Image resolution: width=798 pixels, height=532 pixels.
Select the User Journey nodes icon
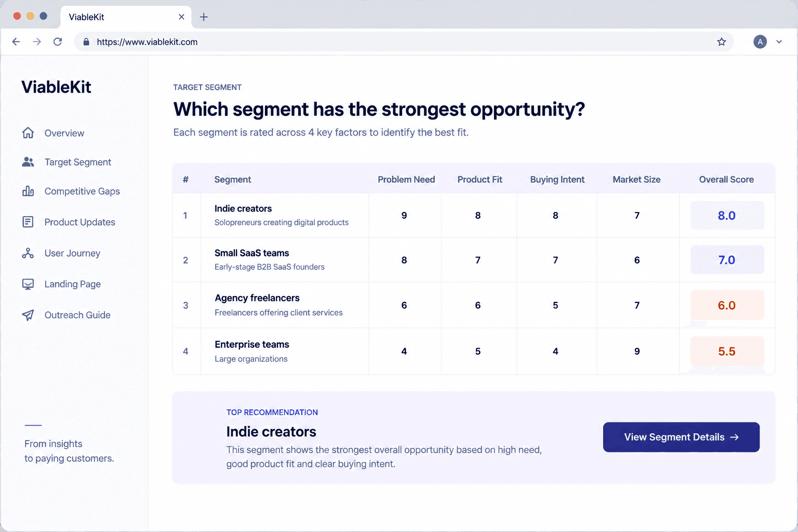(x=28, y=253)
